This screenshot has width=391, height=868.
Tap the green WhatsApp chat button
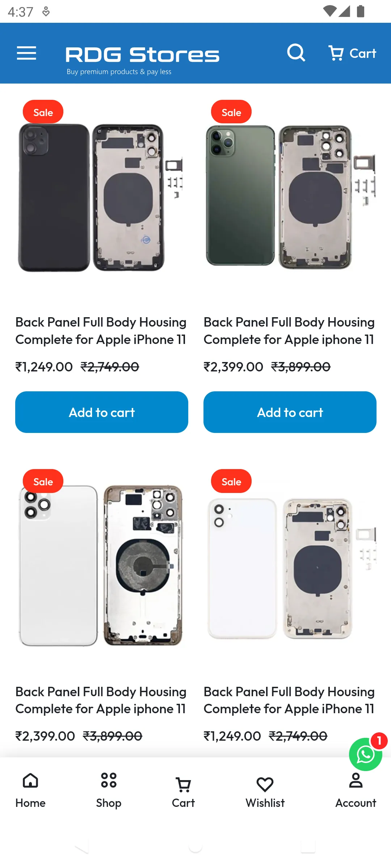(365, 754)
